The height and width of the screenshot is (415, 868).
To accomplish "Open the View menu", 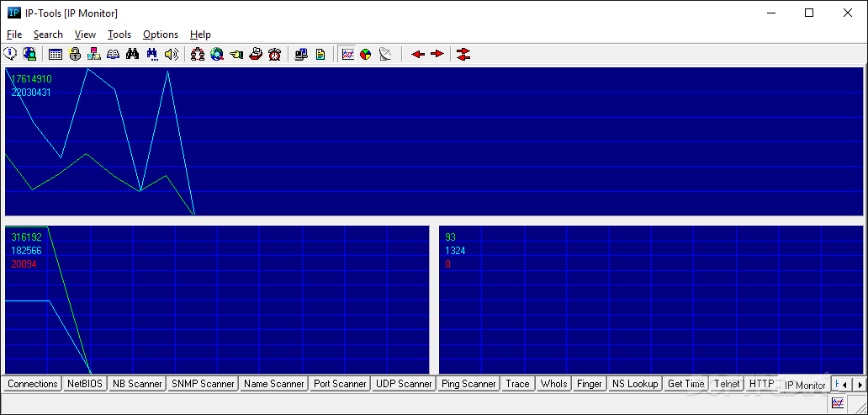I will pyautogui.click(x=85, y=35).
